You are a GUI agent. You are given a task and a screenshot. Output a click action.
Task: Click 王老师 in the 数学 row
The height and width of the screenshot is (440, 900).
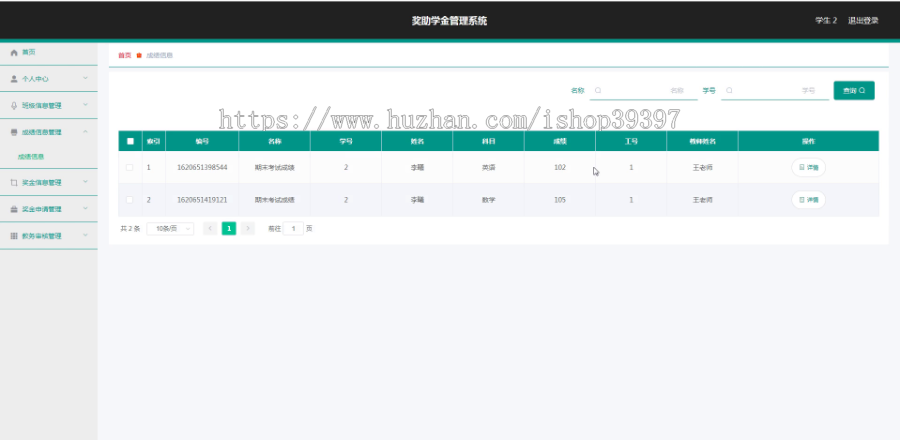click(703, 200)
